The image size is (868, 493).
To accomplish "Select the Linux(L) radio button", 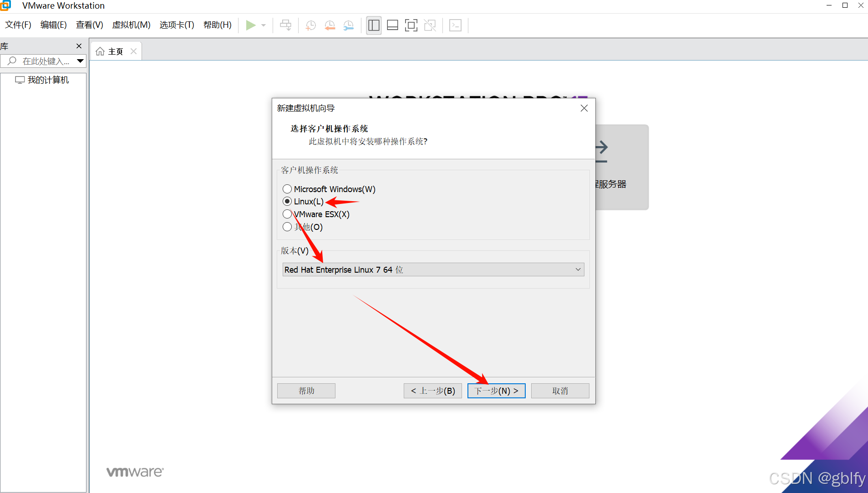I will coord(287,201).
